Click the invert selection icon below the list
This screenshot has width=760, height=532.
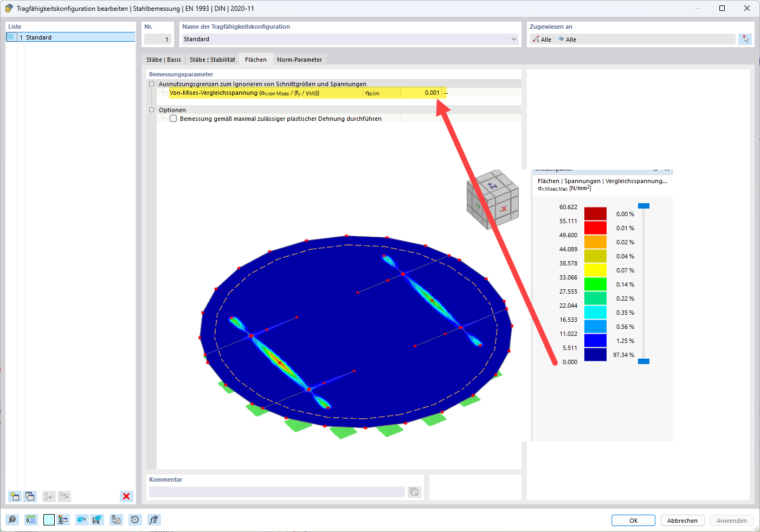tap(64, 496)
